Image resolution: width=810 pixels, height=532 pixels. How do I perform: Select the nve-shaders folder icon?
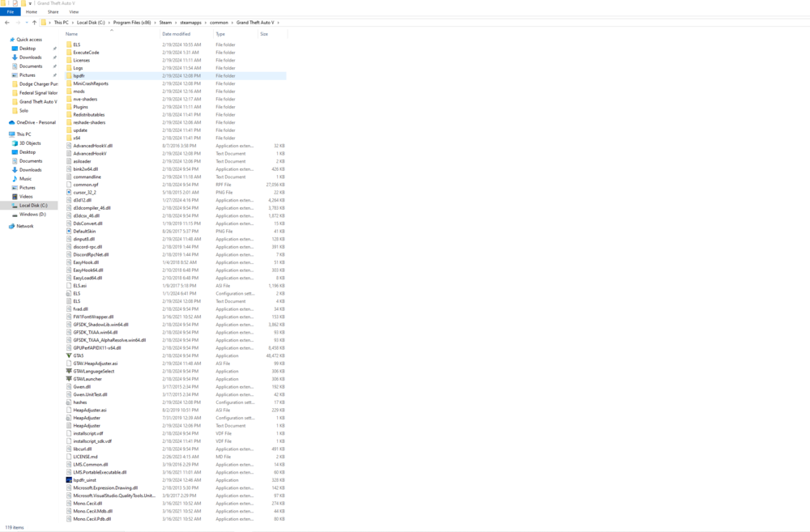[x=69, y=99]
